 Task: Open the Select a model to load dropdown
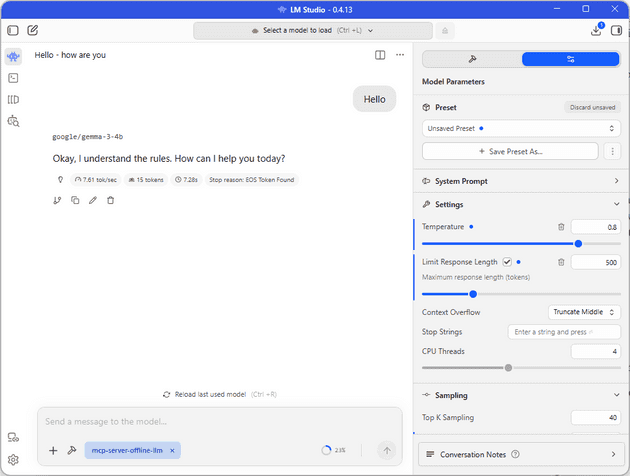tap(313, 31)
